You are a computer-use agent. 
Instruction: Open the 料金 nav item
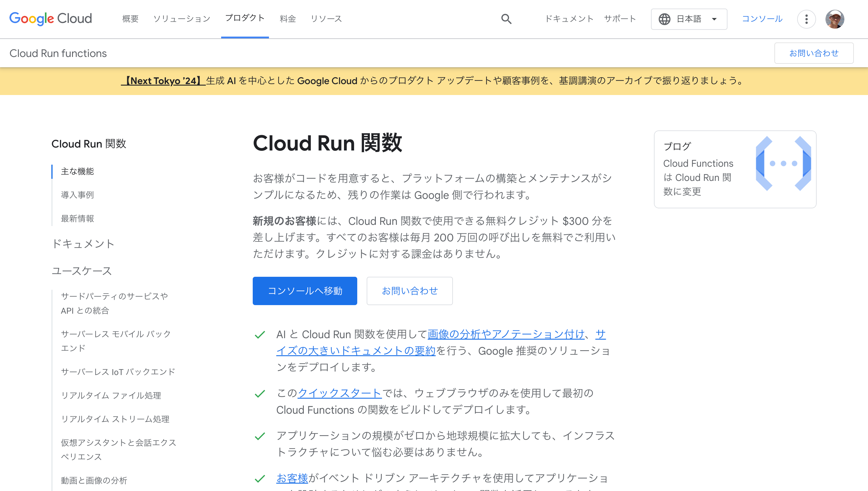[288, 19]
